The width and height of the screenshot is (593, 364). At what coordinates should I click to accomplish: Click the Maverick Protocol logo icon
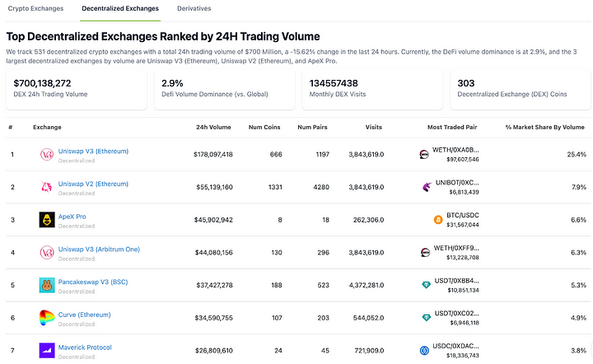coord(46,351)
